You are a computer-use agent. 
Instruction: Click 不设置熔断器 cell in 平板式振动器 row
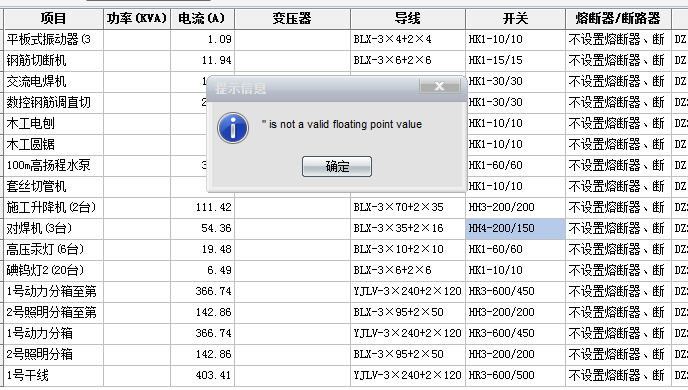(618, 39)
